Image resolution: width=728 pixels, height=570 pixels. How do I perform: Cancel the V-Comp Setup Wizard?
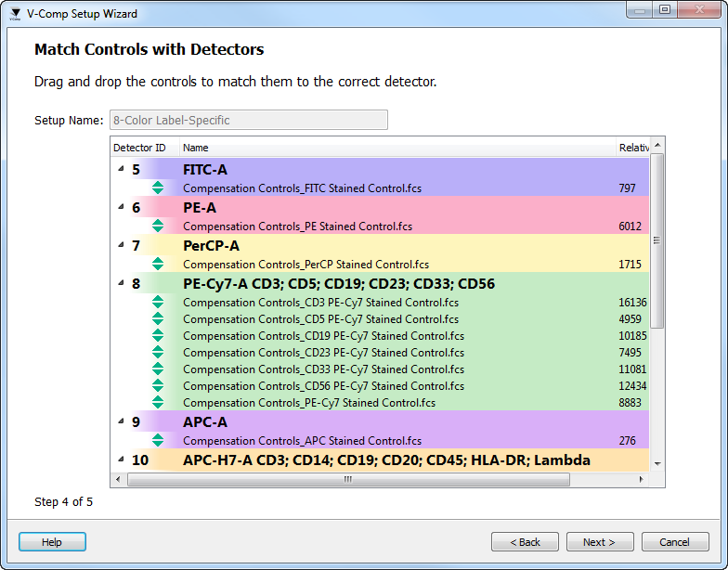click(674, 542)
